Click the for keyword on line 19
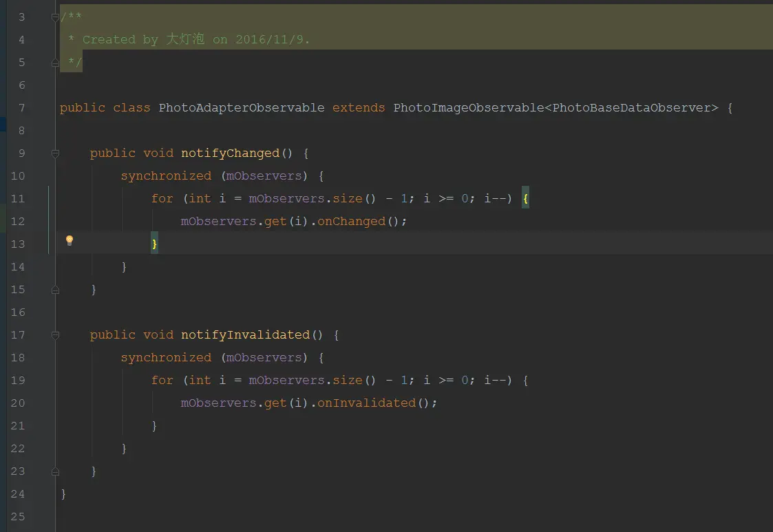This screenshot has width=773, height=532. click(x=162, y=380)
